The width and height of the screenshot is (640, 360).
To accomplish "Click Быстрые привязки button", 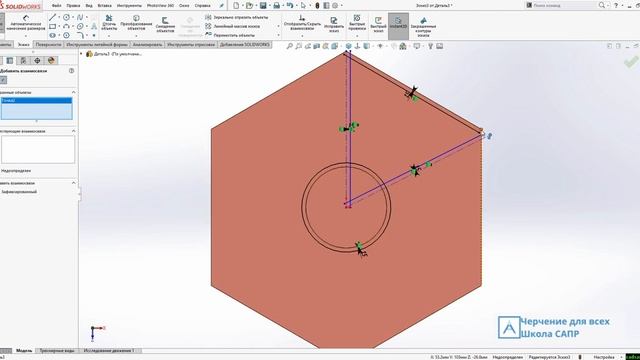I will (x=357, y=23).
